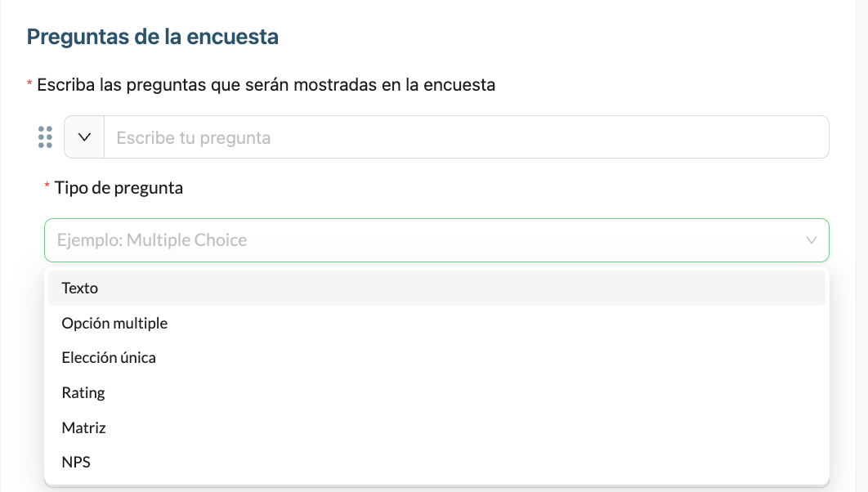
Task: Pick 'Elección única' question type
Action: pyautogui.click(x=436, y=358)
